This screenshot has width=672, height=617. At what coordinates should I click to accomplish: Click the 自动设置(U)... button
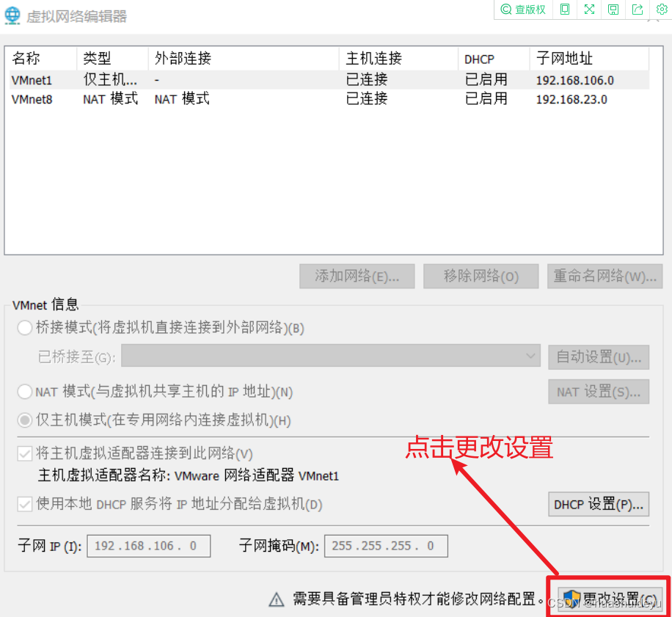tap(599, 357)
